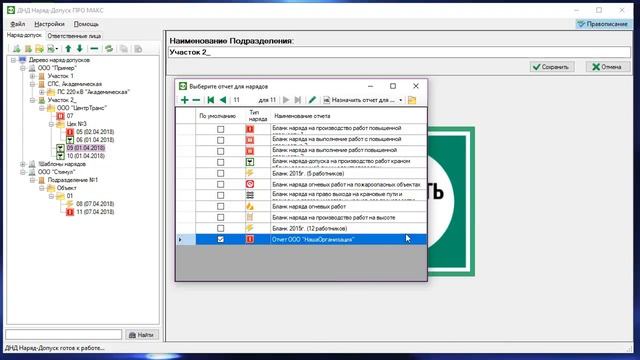
Task: Open dropdown arrow beside fourth add icon in main toolbar
Action: tap(57, 49)
